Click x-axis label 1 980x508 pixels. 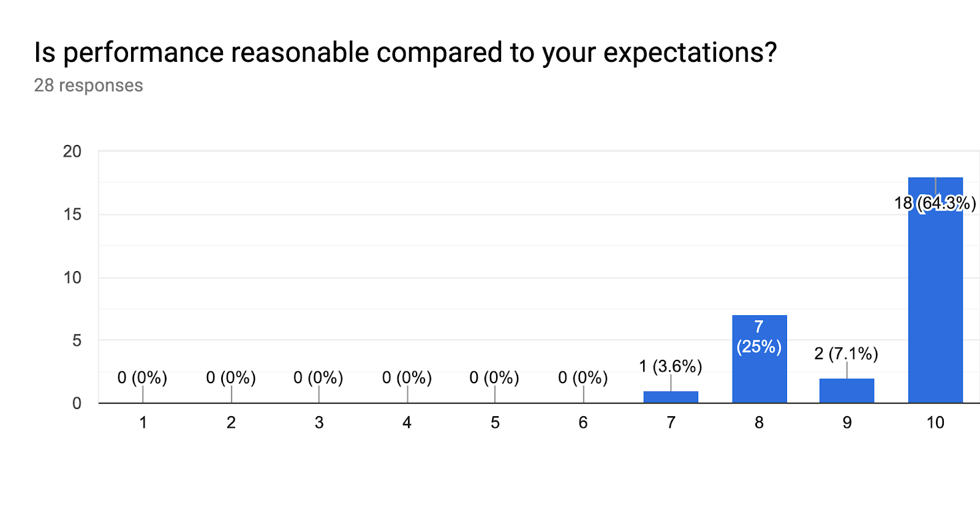[x=143, y=422]
